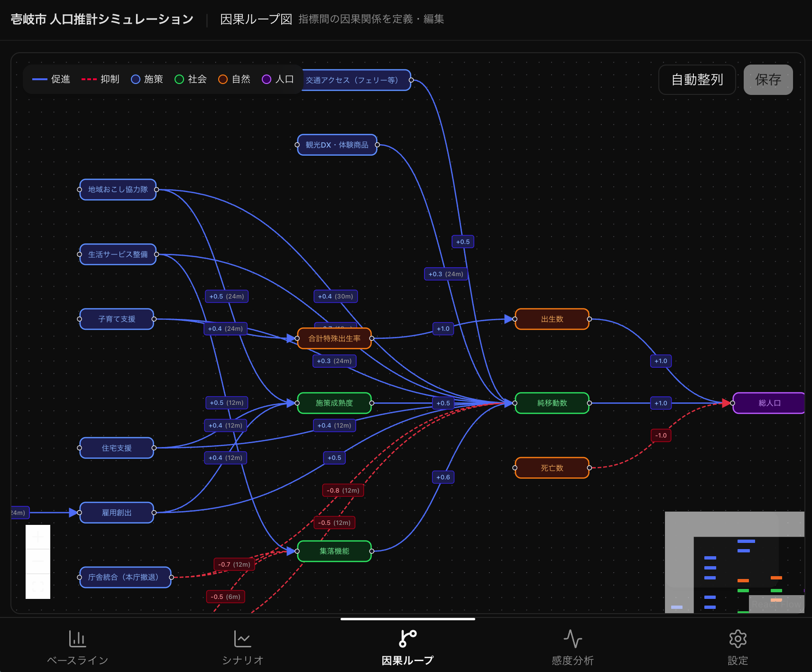
Task: Click the output handle of 死亡数 node
Action: point(589,468)
